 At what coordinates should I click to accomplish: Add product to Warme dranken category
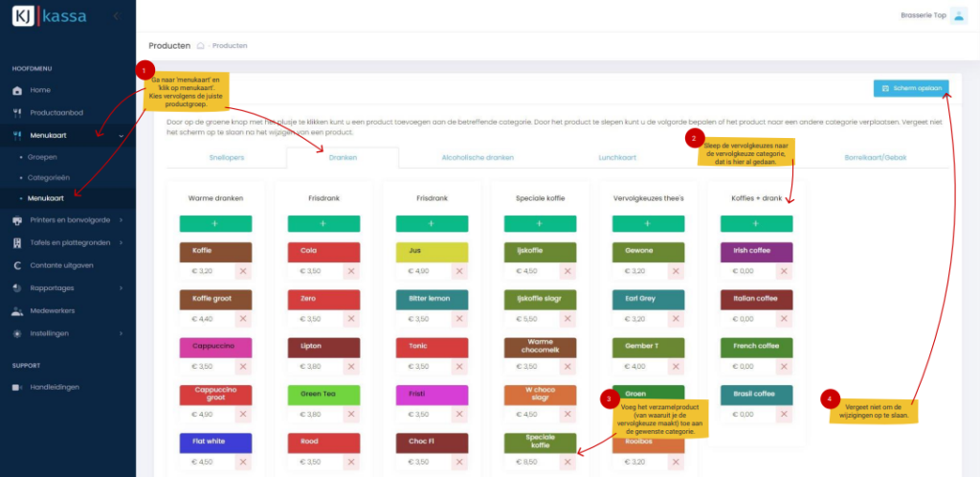(215, 223)
